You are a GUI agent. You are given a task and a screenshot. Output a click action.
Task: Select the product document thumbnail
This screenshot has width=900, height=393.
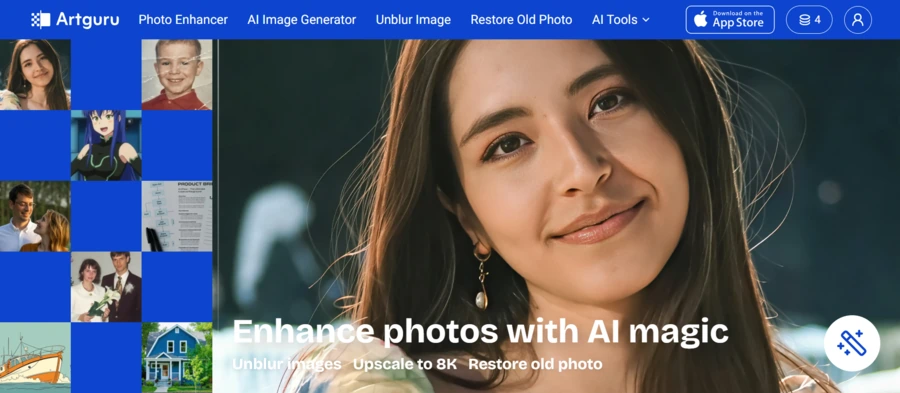tap(177, 216)
